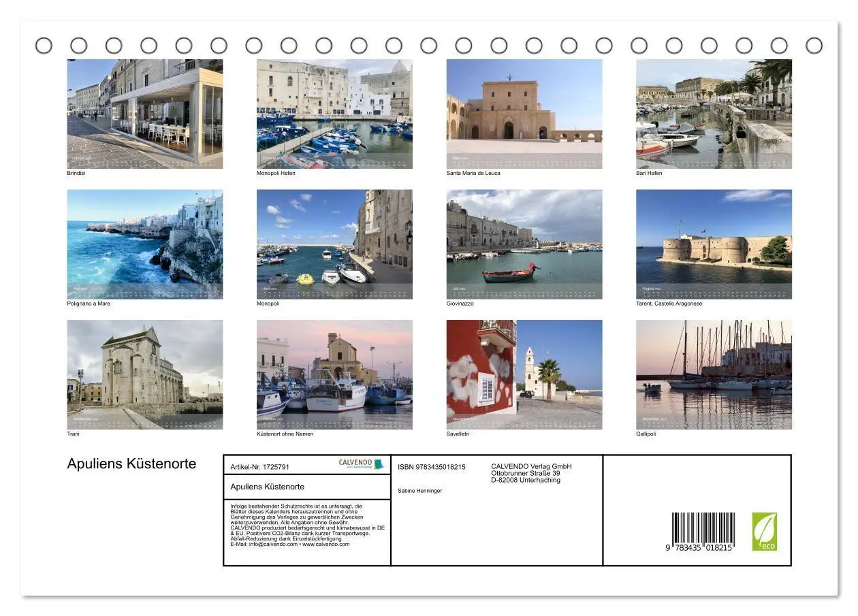Click the CALVENDO logo icon

click(x=361, y=464)
